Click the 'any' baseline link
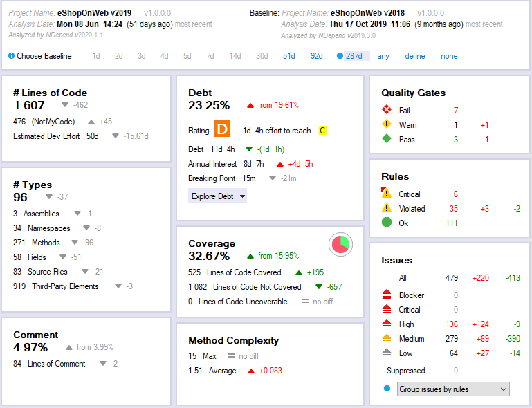Image resolution: width=532 pixels, height=408 pixels. tap(383, 56)
